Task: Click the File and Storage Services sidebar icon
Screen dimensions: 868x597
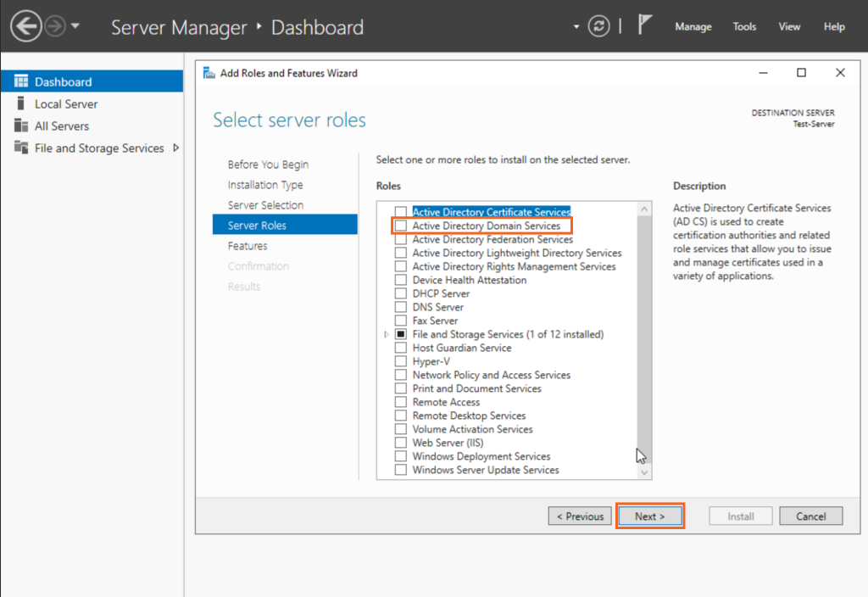Action: [x=19, y=148]
